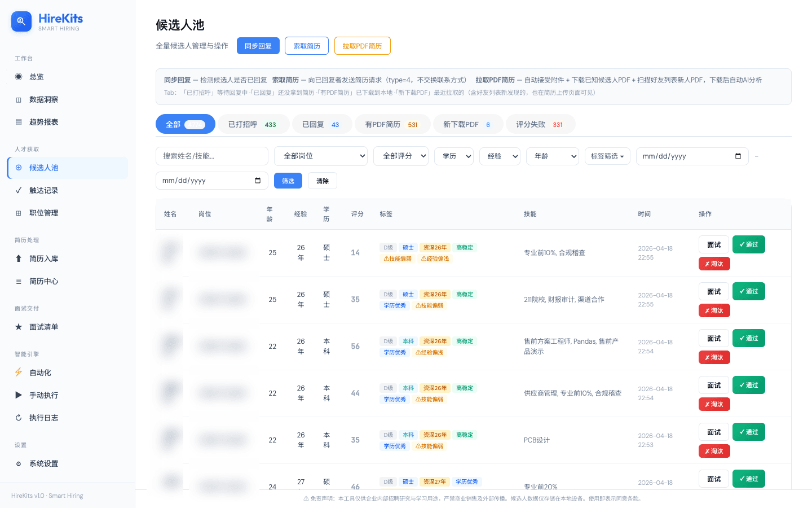The height and width of the screenshot is (508, 812).
Task: Open 执行日志 refresh icon
Action: [x=19, y=418]
